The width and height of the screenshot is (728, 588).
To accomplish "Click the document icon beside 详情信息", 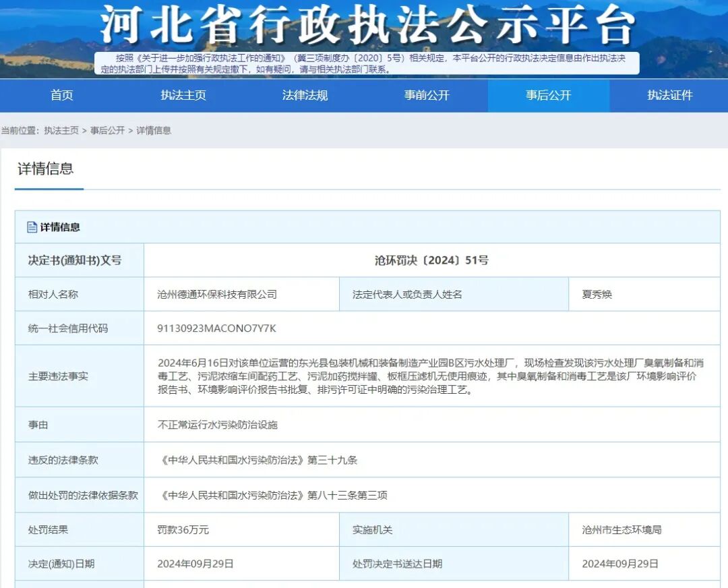I will click(x=32, y=227).
